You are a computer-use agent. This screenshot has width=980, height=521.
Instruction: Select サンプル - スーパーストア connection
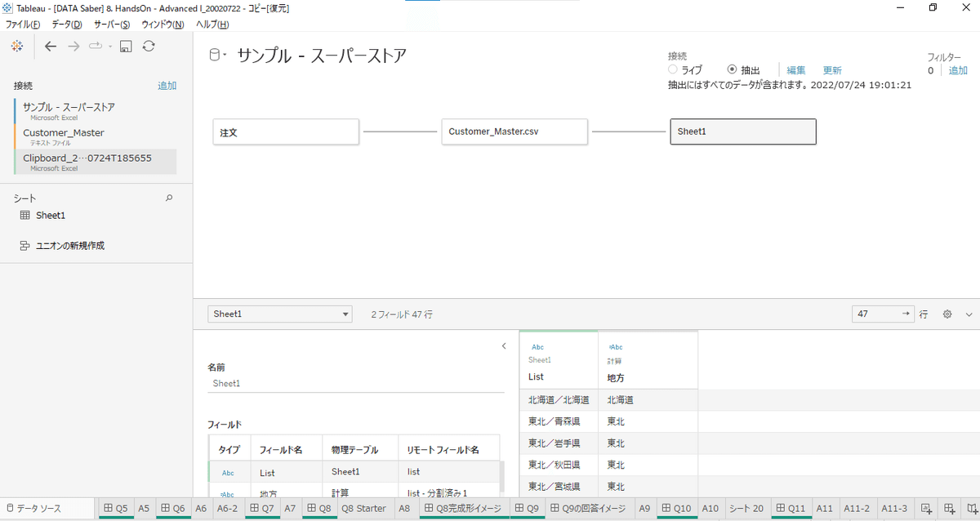pyautogui.click(x=95, y=111)
